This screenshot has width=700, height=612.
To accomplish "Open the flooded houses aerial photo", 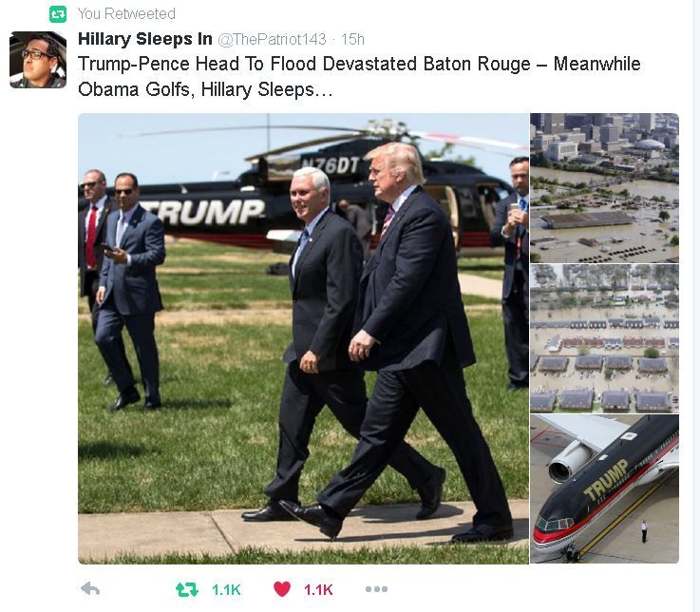I will [604, 338].
